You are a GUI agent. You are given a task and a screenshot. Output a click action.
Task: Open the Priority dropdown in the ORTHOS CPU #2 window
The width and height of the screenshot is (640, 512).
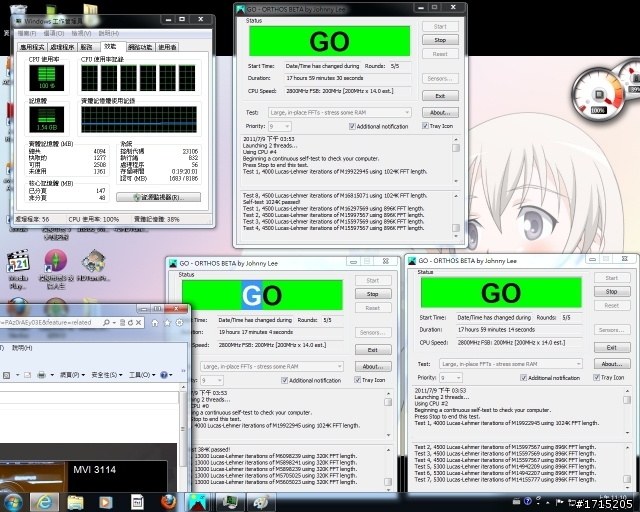pyautogui.click(x=451, y=378)
